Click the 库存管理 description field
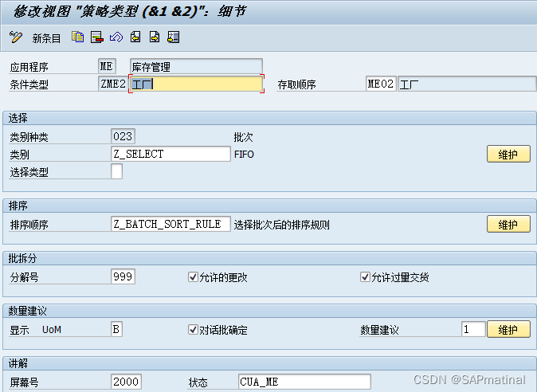Viewport: 537px width, 392px height. (x=196, y=66)
